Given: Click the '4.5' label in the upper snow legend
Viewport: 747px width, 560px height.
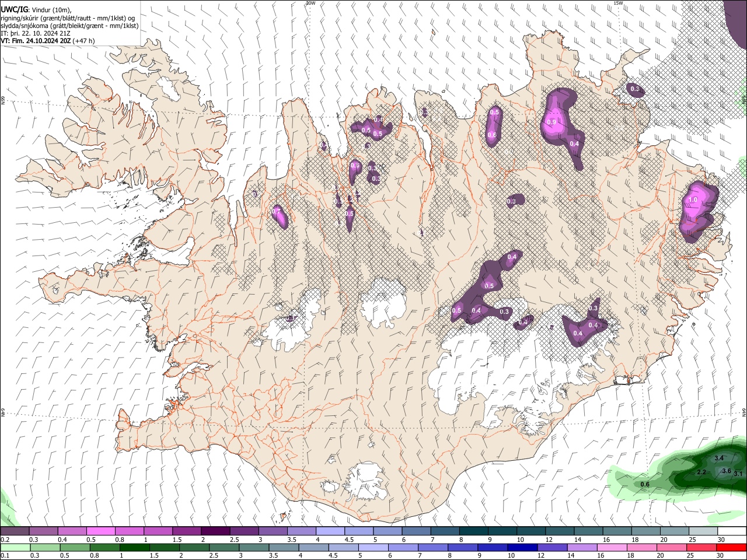Looking at the screenshot, I should point(349,540).
